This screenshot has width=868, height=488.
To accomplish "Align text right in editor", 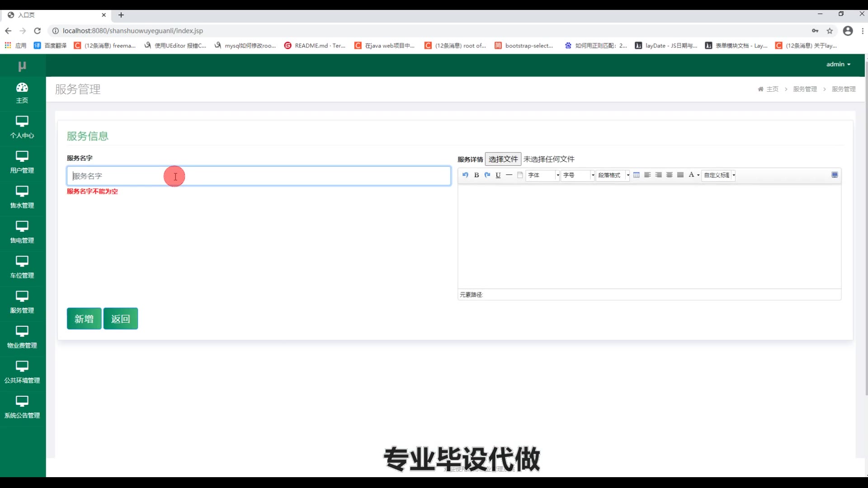I will coord(659,175).
